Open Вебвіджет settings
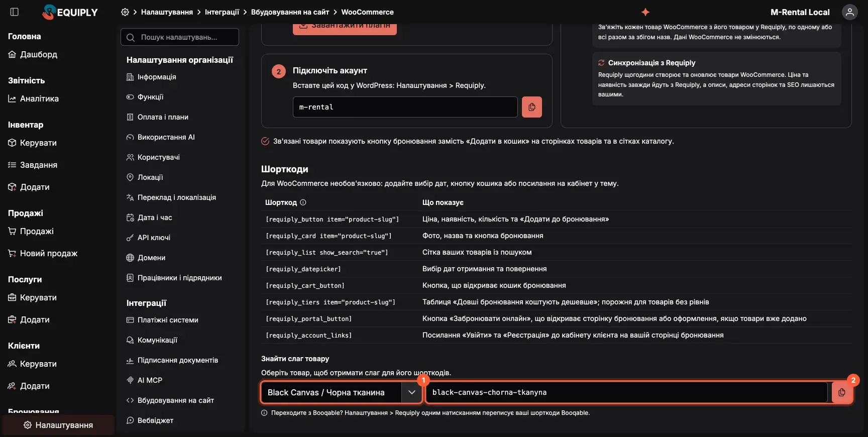 click(x=150, y=420)
